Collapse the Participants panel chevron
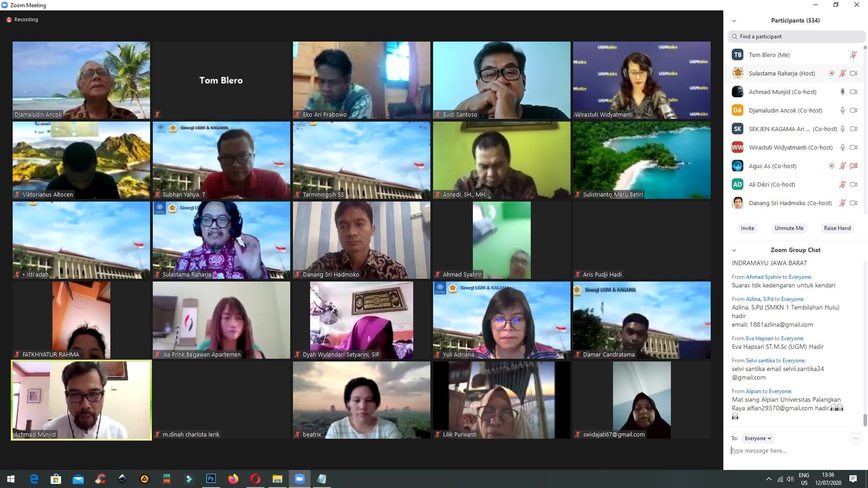868x488 pixels. point(734,21)
